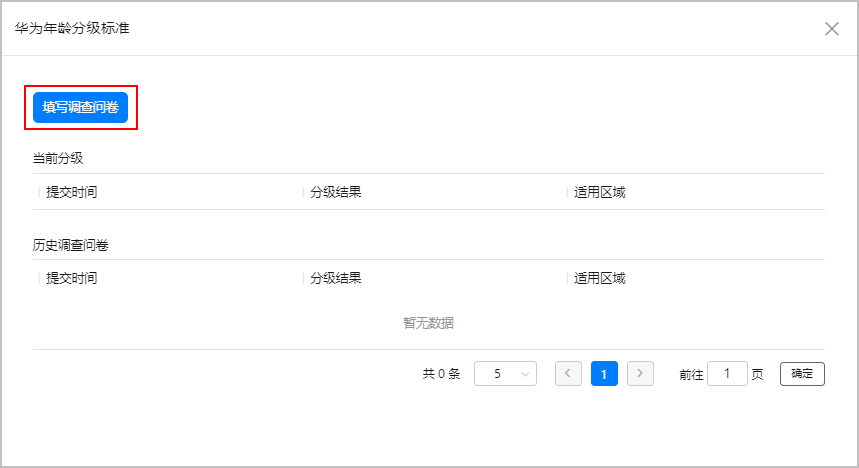Screen dimensions: 859x468
Task: Click 分级结果 header under 当前分级
Action: pos(336,192)
